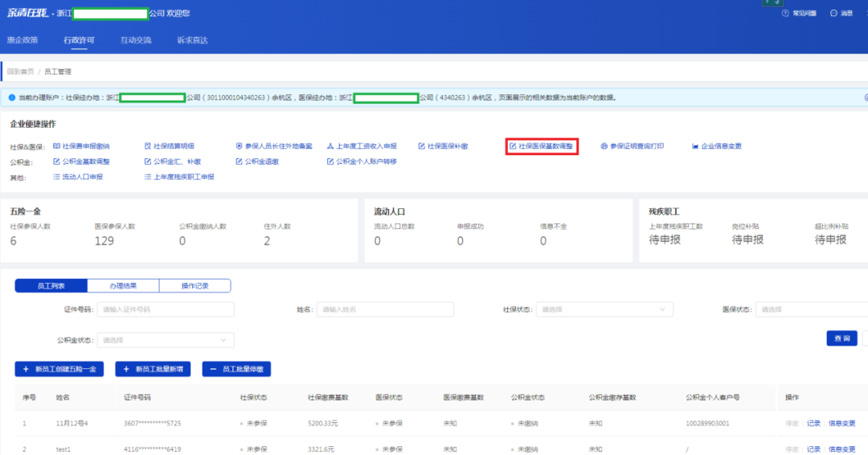
Task: Click the 常见问题 help icon
Action: (x=785, y=14)
